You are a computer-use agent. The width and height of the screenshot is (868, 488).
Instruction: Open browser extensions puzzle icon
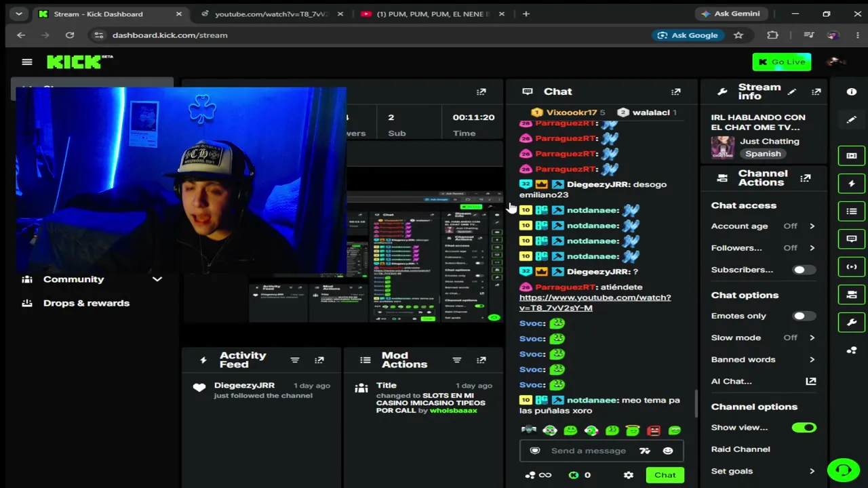[x=772, y=35]
